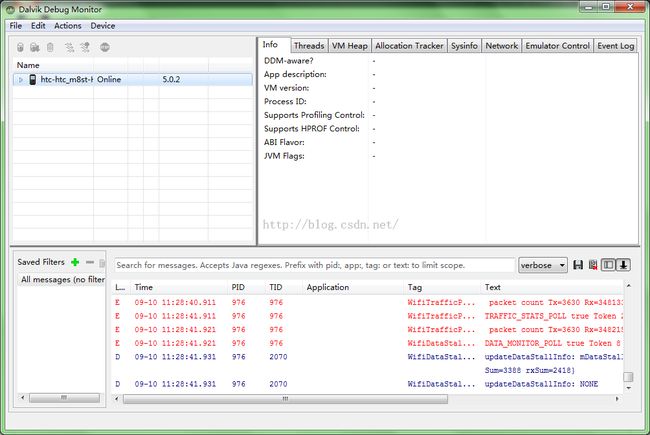Open the verbose log level dropdown

coord(543,265)
